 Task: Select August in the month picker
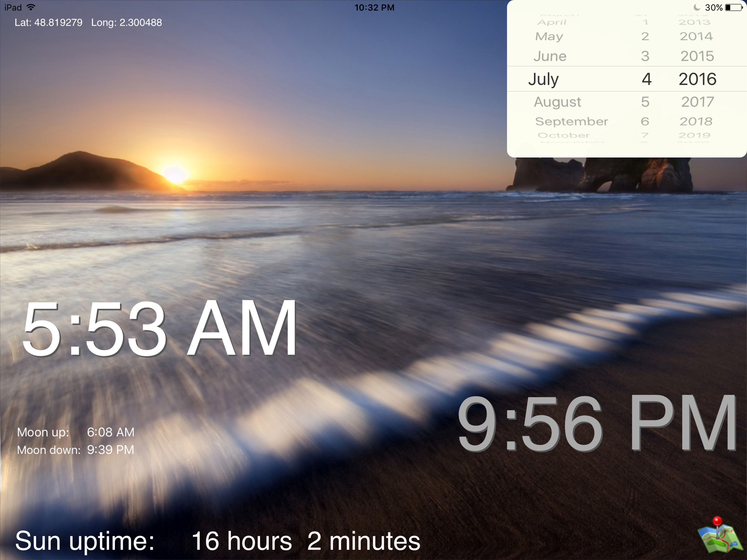pyautogui.click(x=557, y=102)
